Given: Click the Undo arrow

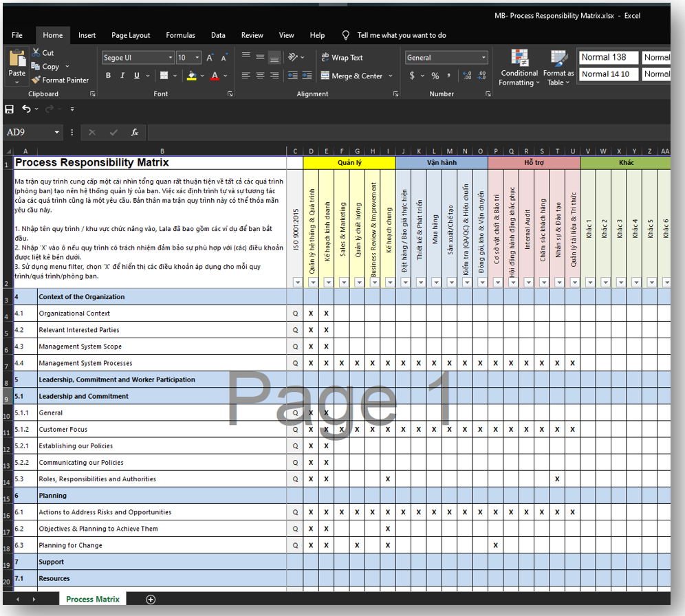Looking at the screenshot, I should tap(26, 109).
